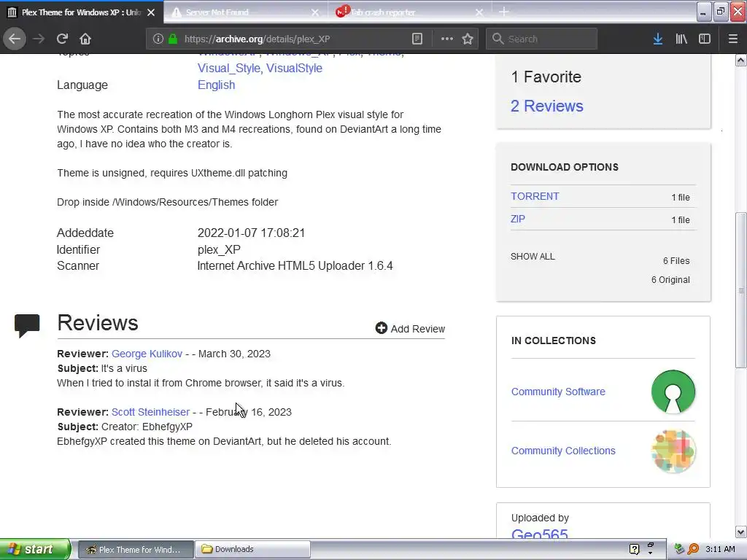Viewport: 747px width, 560px height.
Task: Open reviewer George Kulikov's profile
Action: coord(147,354)
